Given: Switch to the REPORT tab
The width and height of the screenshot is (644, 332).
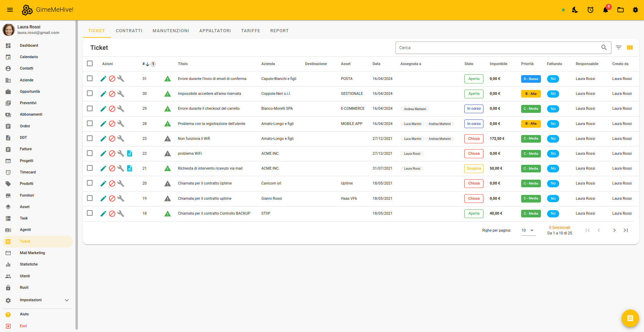Looking at the screenshot, I should click(x=279, y=31).
